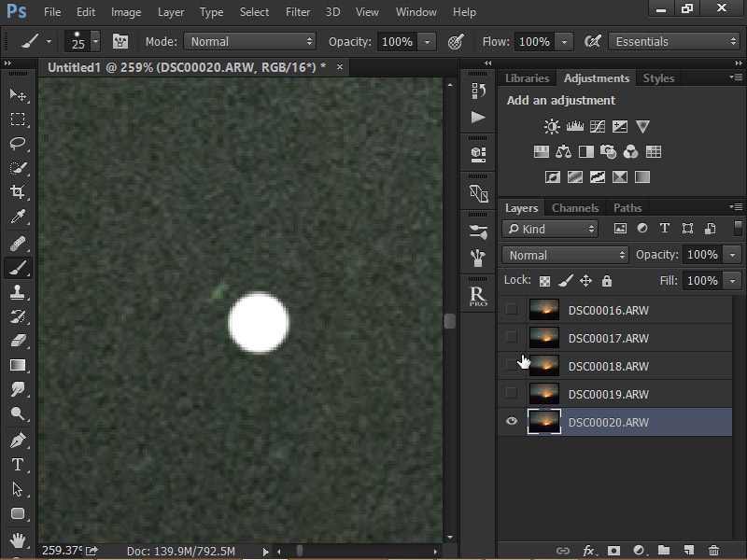The image size is (747, 560).
Task: Open the Libraries panel tab
Action: [x=528, y=78]
